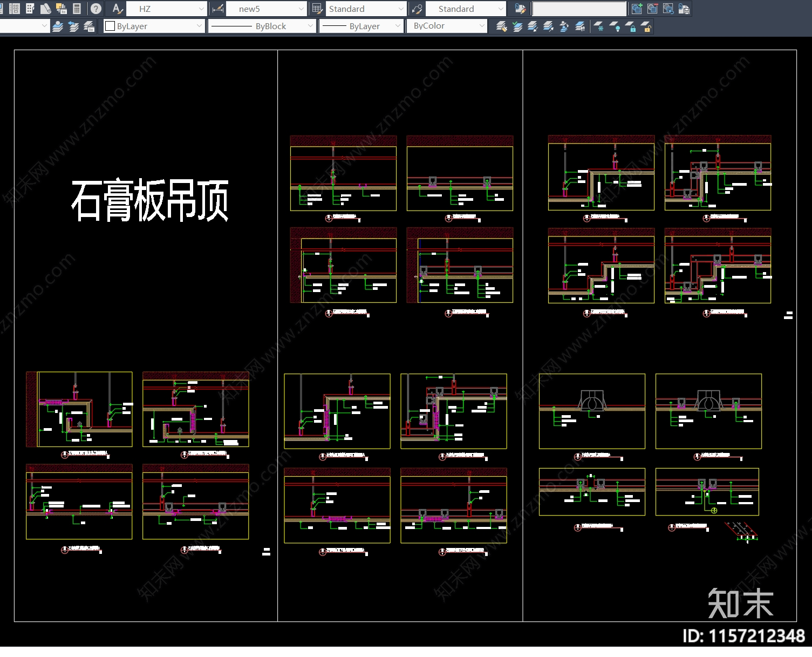Open the ByLayer lineweight dropdown
The image size is (812, 657).
[x=361, y=26]
